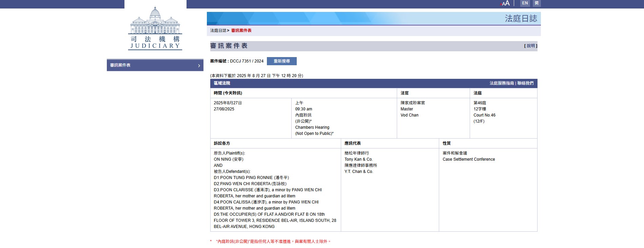Click the 法庭日誌 banner title
The width and height of the screenshot is (644, 248).
click(521, 18)
